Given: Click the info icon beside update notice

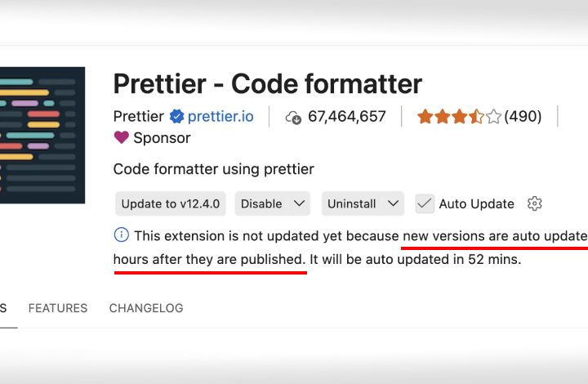Looking at the screenshot, I should (121, 235).
